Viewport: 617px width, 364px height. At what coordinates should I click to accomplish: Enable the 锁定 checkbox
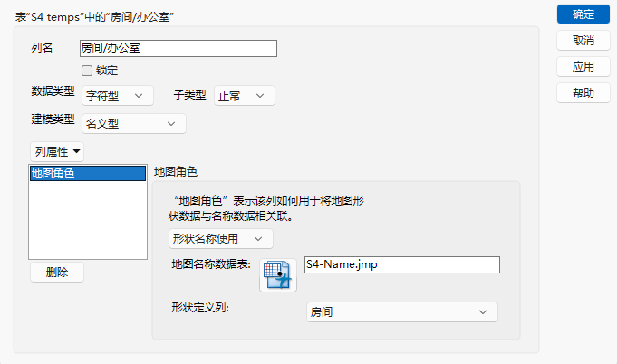87,71
